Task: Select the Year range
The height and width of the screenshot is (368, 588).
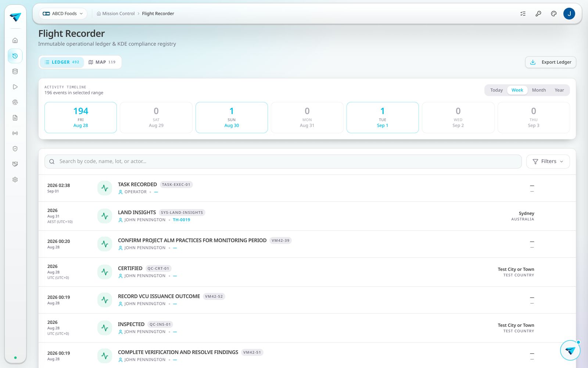Action: pos(559,90)
